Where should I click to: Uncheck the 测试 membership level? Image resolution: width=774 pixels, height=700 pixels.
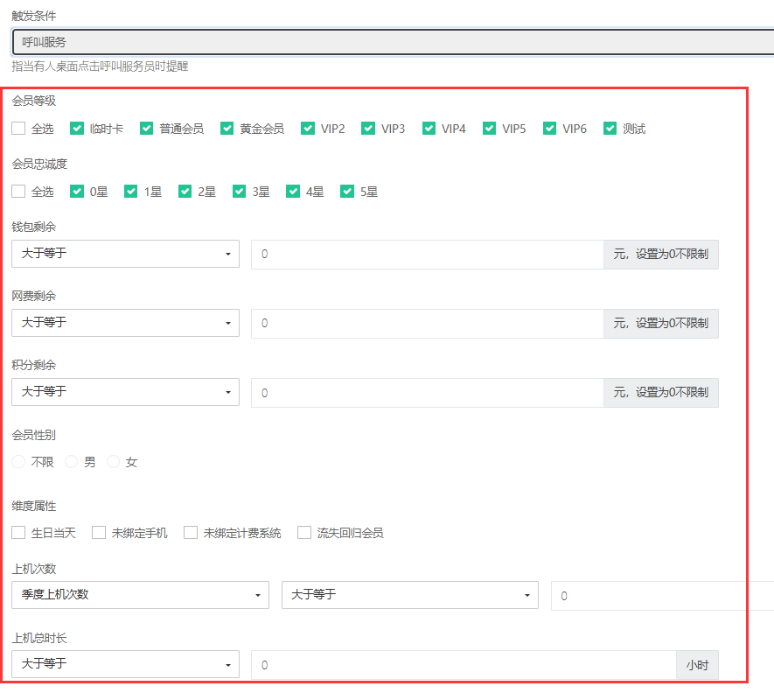point(610,129)
